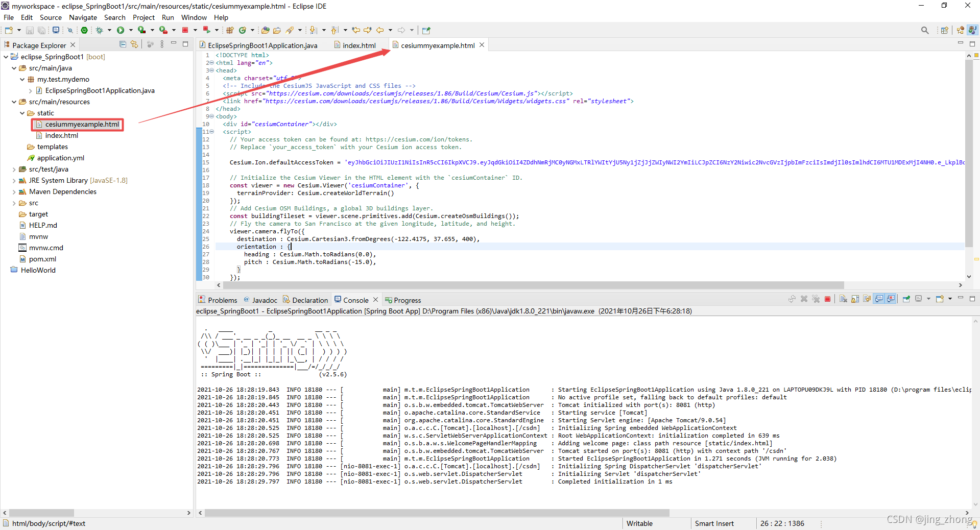Screen dimensions: 980x530
Task: Collapse the eclipse_SpringBoot1 project node
Action: pyautogui.click(x=6, y=57)
